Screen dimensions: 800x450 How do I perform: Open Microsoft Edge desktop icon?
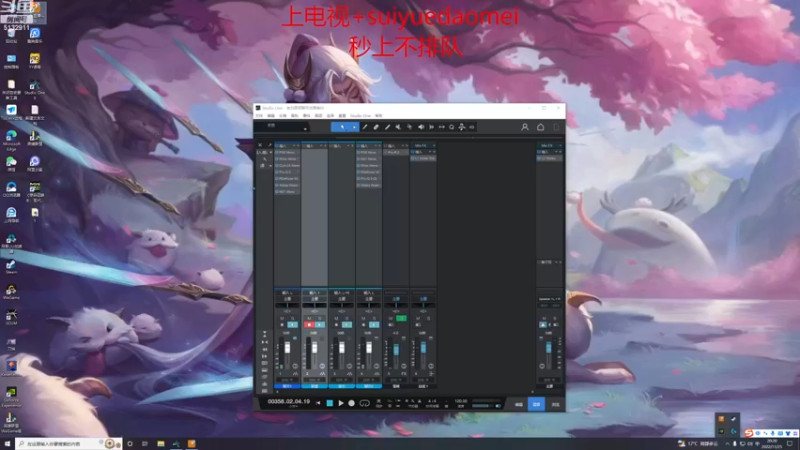11,140
